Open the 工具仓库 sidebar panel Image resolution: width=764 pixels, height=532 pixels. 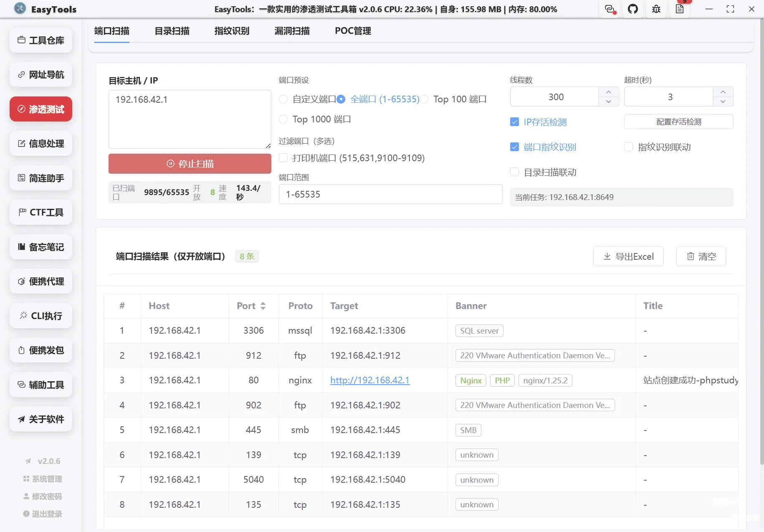40,40
